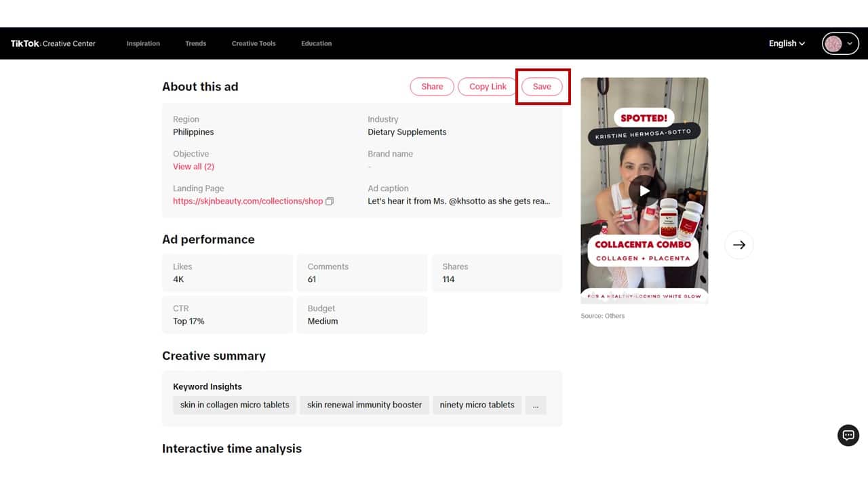Click the TikTok Creative Center logo
Viewport: 868px width, 488px height.
[x=53, y=43]
